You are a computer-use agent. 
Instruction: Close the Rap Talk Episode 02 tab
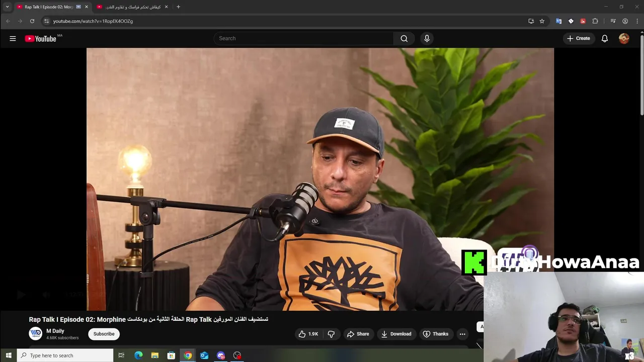coord(87,7)
